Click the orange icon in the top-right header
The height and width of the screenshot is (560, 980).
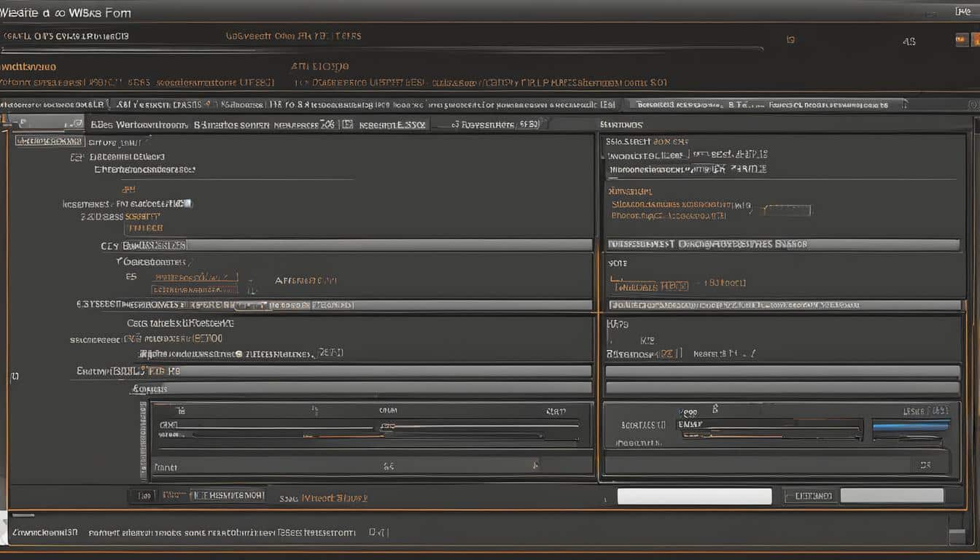point(975,40)
